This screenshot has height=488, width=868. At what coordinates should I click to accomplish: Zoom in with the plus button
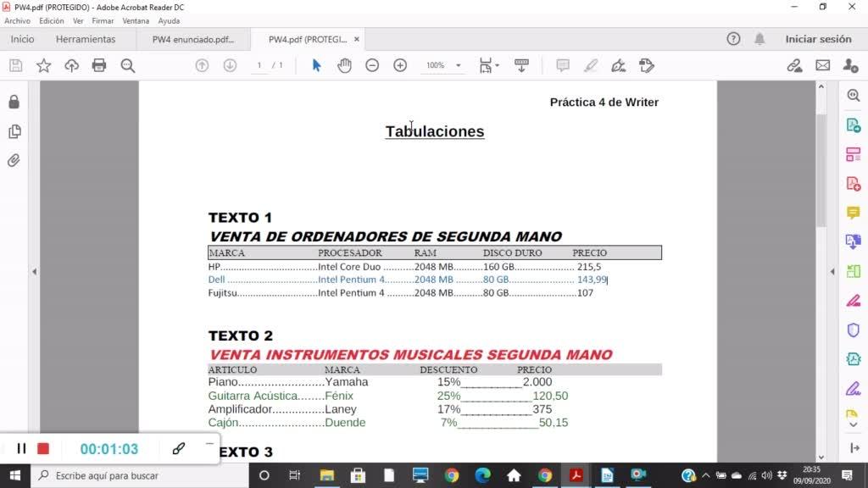400,65
